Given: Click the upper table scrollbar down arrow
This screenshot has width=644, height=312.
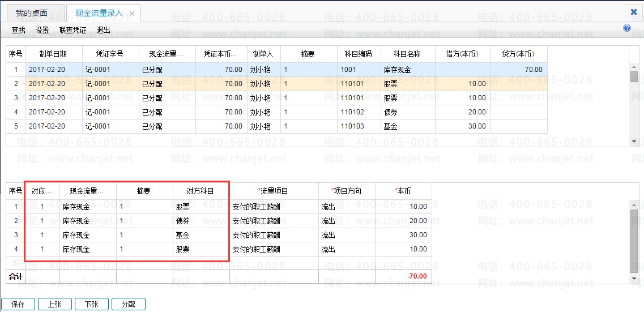Looking at the screenshot, I should coord(634,141).
